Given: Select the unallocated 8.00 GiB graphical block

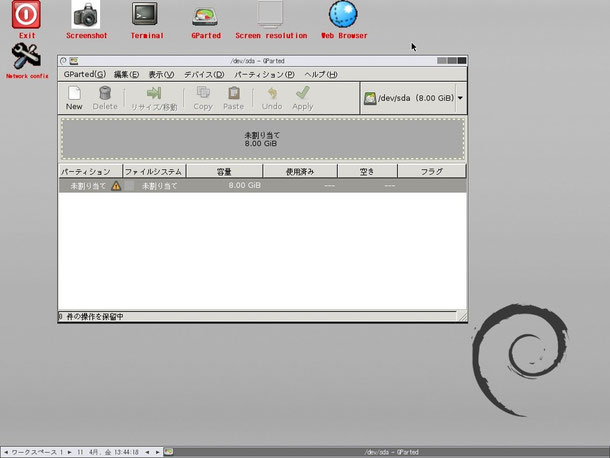Looking at the screenshot, I should click(x=263, y=139).
